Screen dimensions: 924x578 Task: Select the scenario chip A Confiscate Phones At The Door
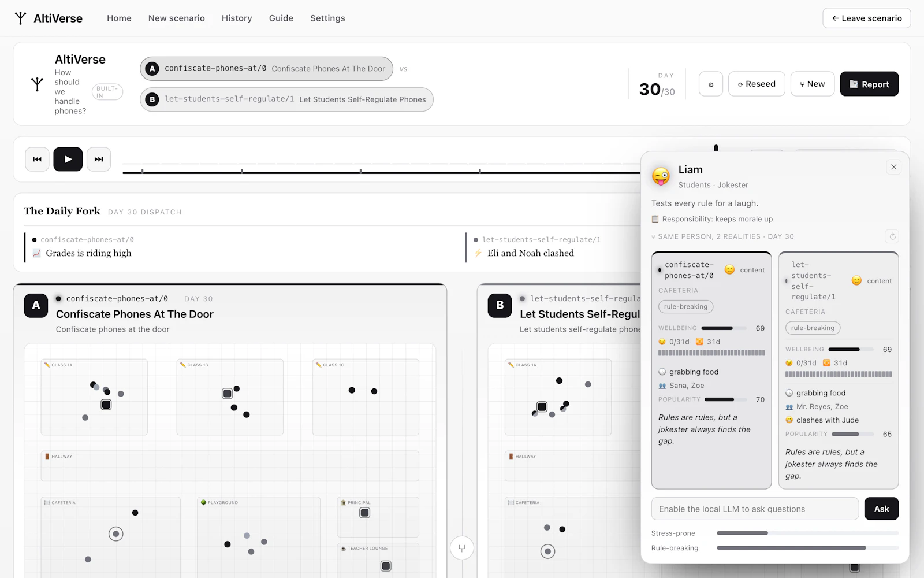point(266,69)
